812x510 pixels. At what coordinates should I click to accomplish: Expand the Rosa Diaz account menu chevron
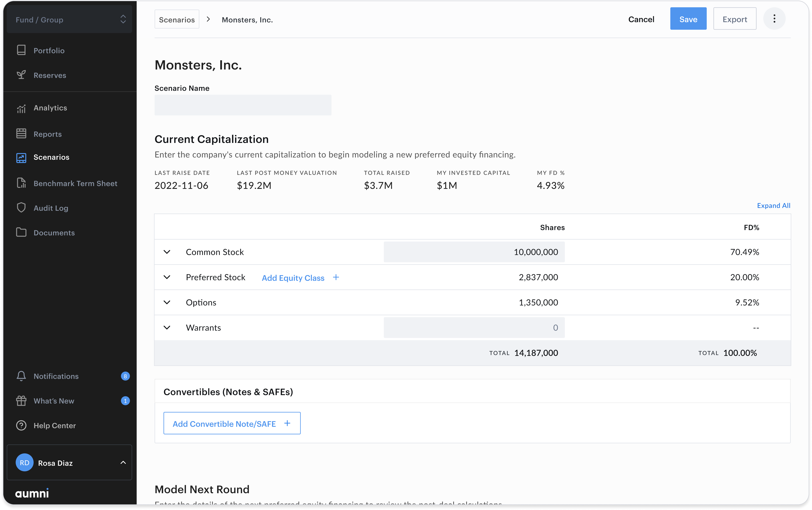click(123, 462)
